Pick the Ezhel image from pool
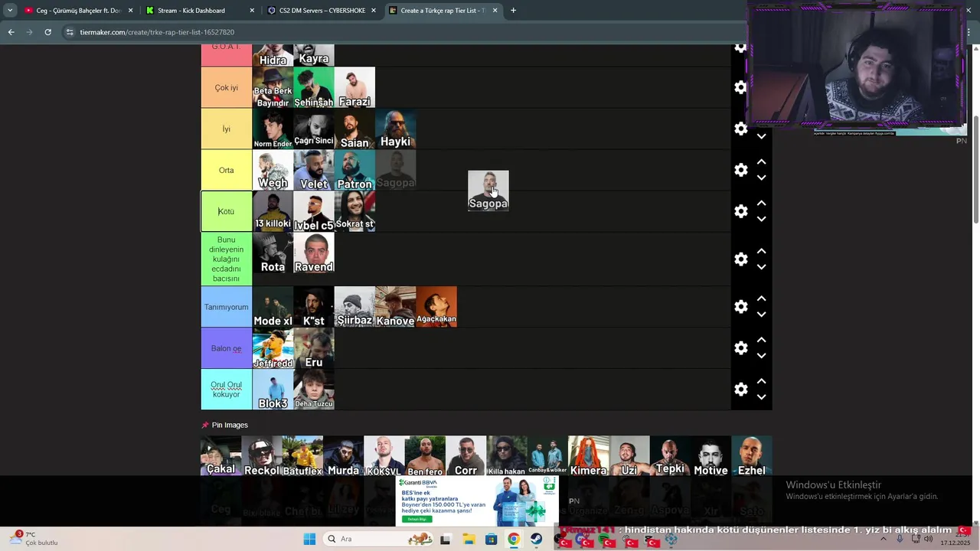 click(752, 456)
